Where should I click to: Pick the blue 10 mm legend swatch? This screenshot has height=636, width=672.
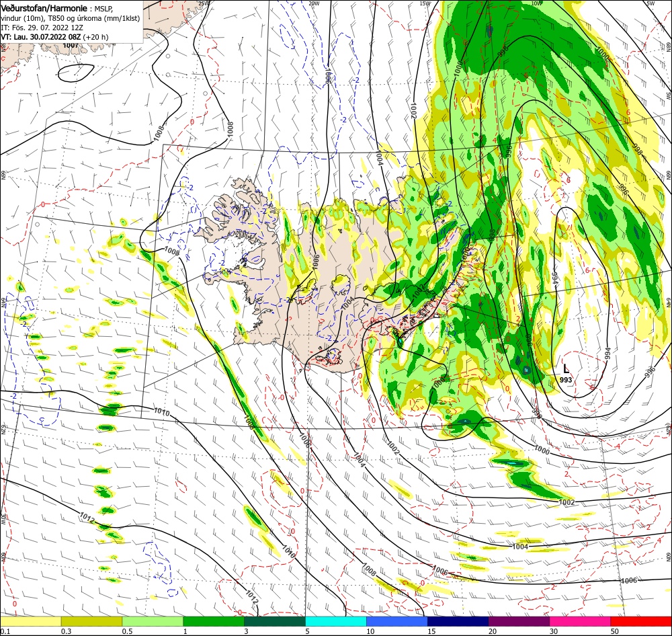coord(397,621)
